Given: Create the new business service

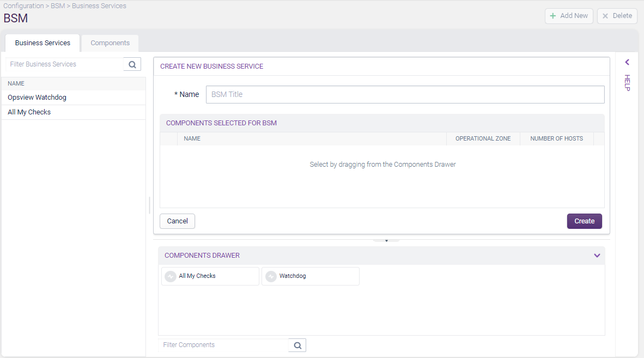Looking at the screenshot, I should point(585,221).
